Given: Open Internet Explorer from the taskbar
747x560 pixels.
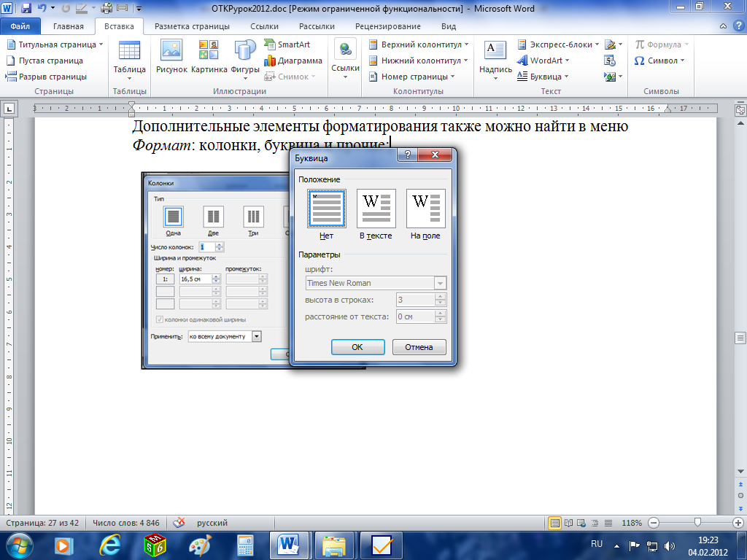Looking at the screenshot, I should coord(109,545).
